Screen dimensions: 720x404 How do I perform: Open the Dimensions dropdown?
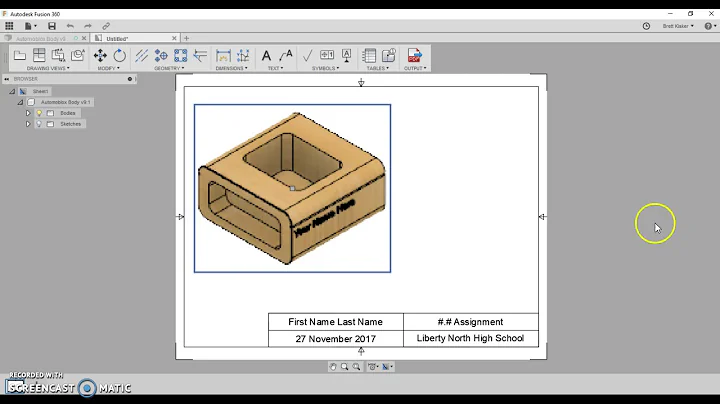pos(231,68)
